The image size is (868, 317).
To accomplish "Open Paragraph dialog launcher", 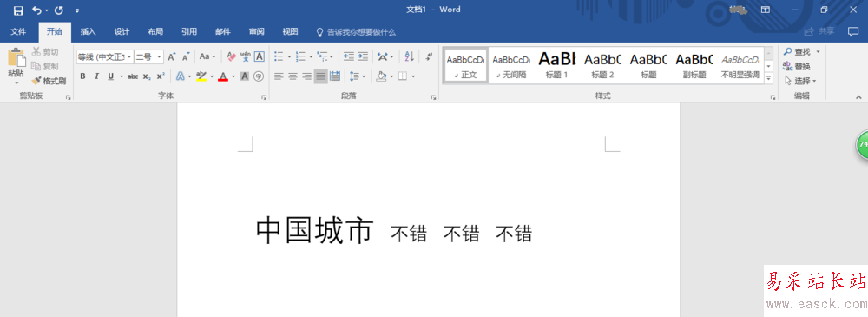I will click(433, 97).
